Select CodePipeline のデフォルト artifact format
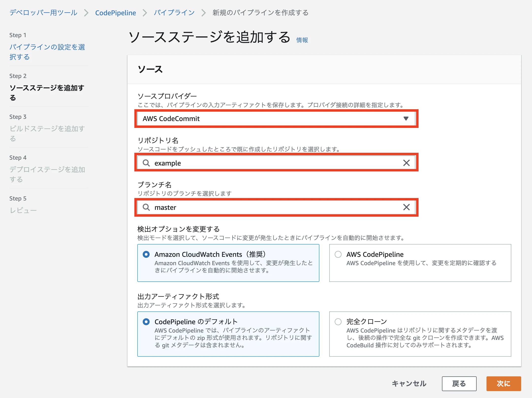This screenshot has height=398, width=532. [x=146, y=322]
